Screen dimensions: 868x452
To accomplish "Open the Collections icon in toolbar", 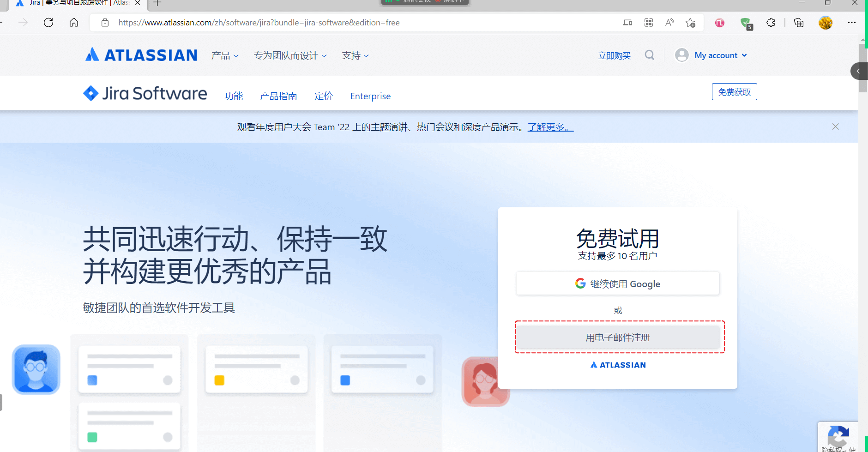I will tap(799, 23).
